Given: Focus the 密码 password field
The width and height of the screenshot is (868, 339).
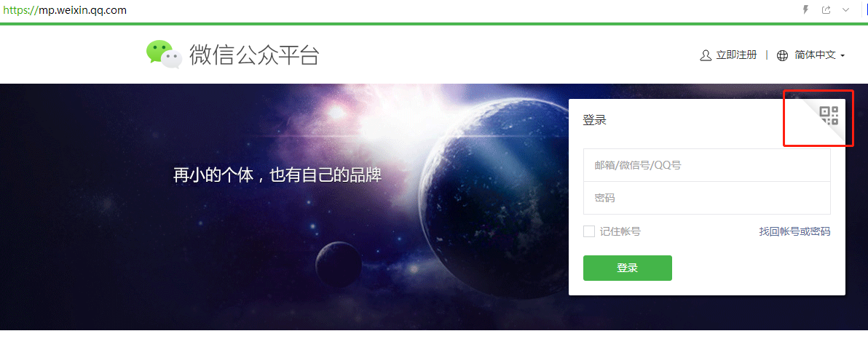Looking at the screenshot, I should 707,197.
